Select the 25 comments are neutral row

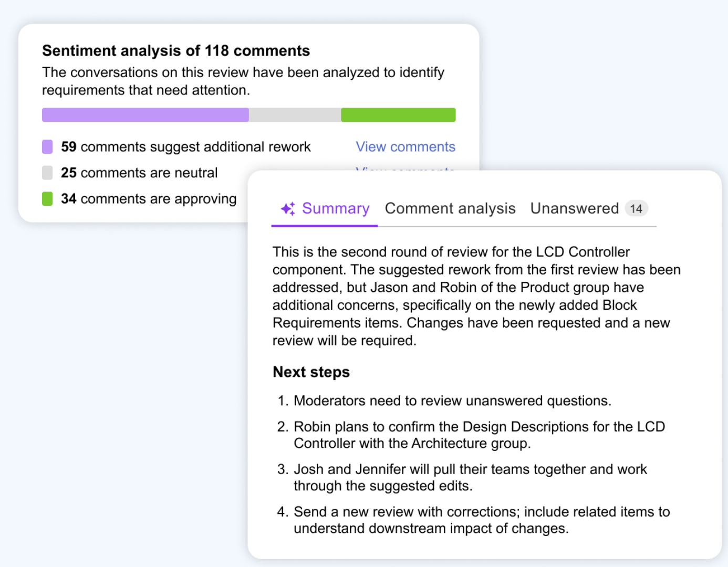(x=139, y=173)
